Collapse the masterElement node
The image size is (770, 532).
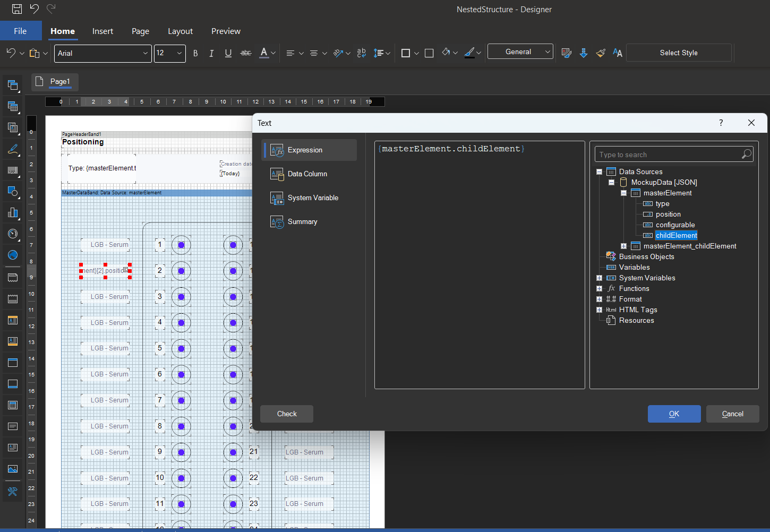623,193
